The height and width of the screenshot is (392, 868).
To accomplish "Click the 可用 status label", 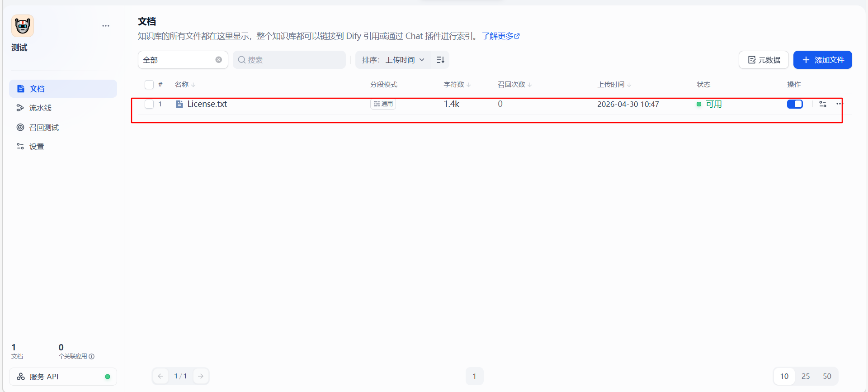I will 714,104.
